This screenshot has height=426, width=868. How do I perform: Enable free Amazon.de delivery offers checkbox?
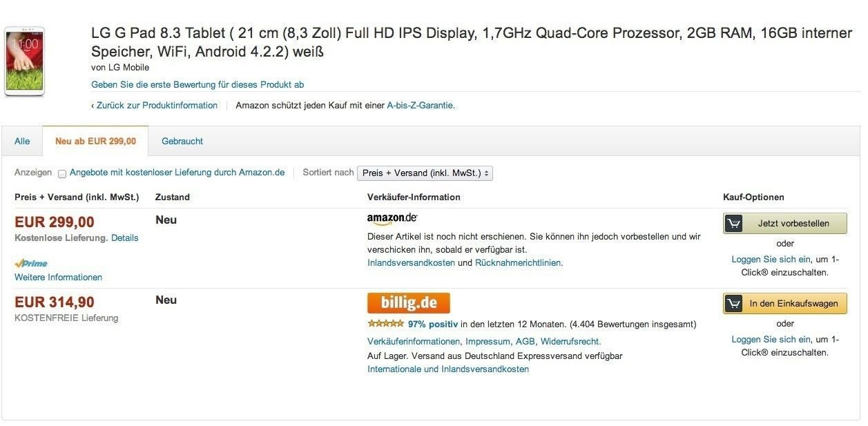click(62, 174)
